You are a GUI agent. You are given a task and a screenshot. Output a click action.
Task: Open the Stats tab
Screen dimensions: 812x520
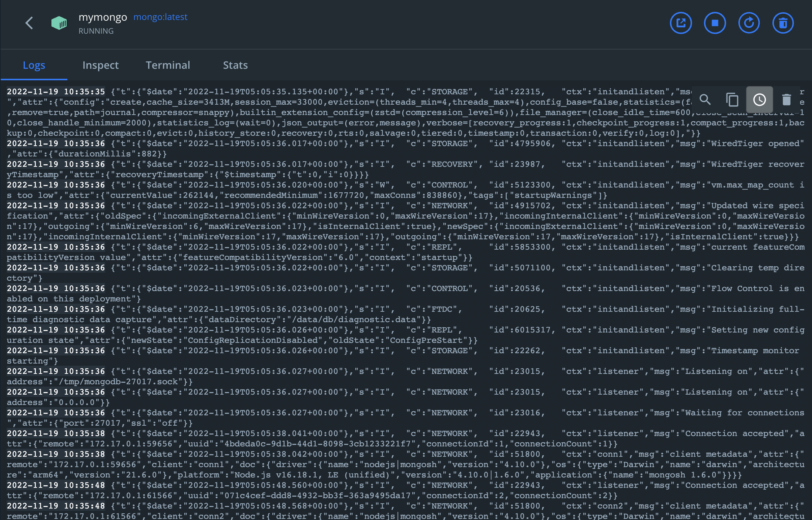[x=235, y=65]
